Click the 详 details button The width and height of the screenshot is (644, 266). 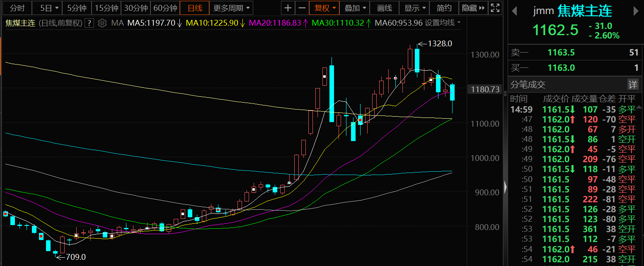[x=633, y=84]
